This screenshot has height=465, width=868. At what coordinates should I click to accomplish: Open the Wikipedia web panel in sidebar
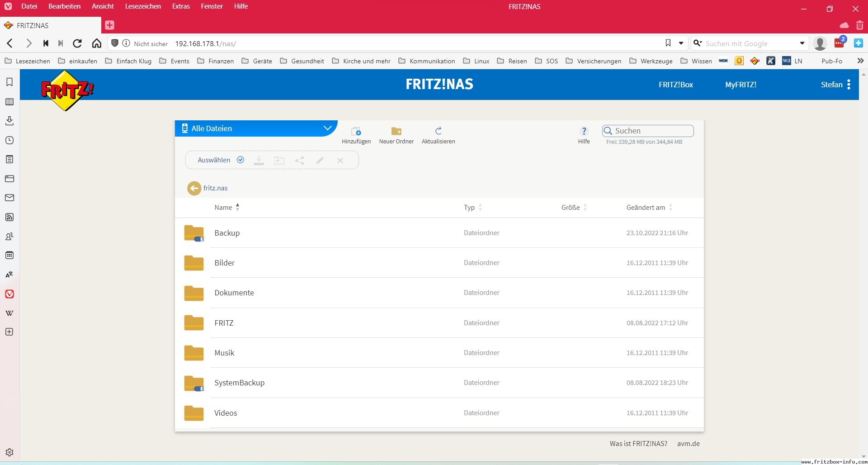[x=9, y=313]
